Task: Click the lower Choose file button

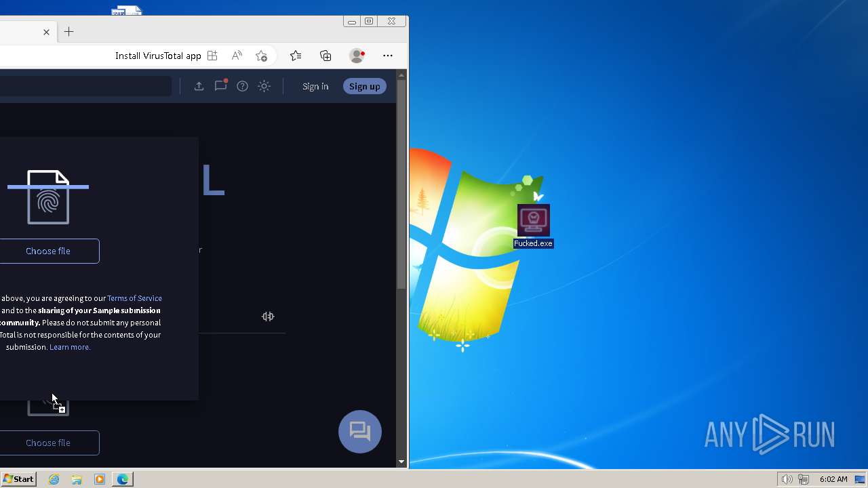Action: 48,443
